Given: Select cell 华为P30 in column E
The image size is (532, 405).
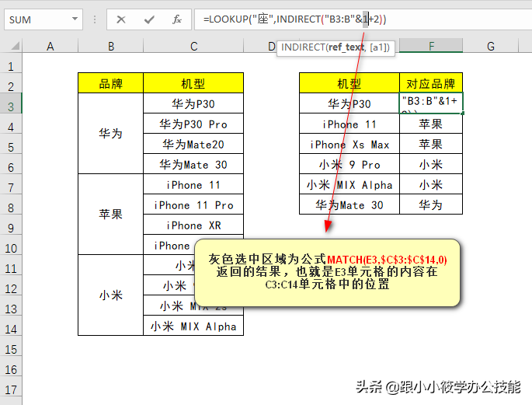Looking at the screenshot, I should click(x=349, y=103).
